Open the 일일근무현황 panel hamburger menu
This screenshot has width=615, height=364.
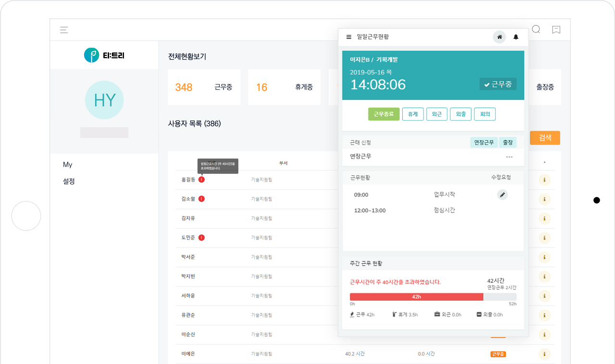(349, 37)
